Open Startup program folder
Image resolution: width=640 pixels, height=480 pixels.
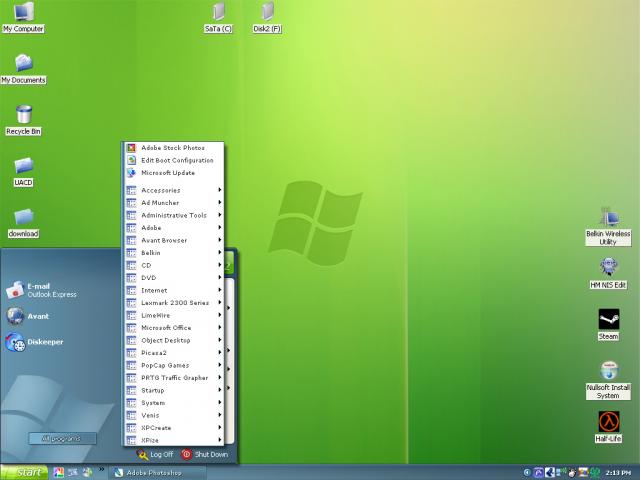pos(173,391)
